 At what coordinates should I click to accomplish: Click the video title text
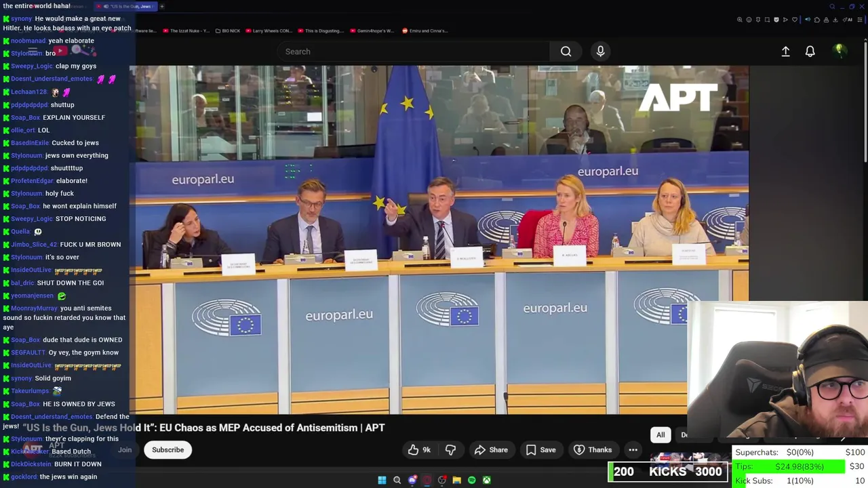click(x=203, y=428)
